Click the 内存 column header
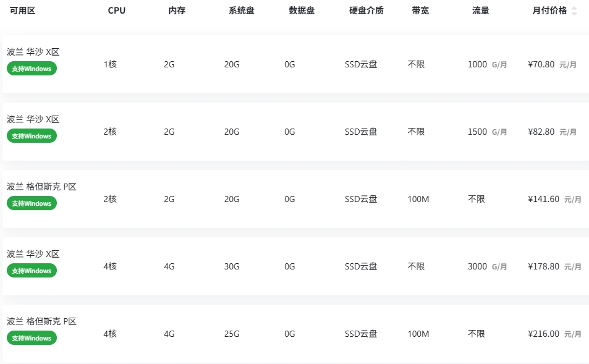Viewport: 589px width, 364px height. click(x=177, y=11)
